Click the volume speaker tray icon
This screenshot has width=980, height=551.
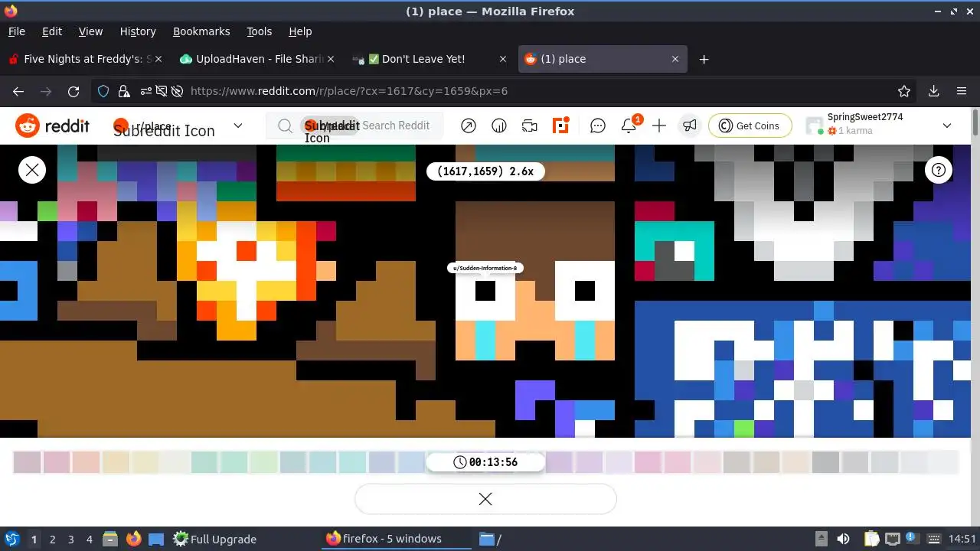coord(844,539)
